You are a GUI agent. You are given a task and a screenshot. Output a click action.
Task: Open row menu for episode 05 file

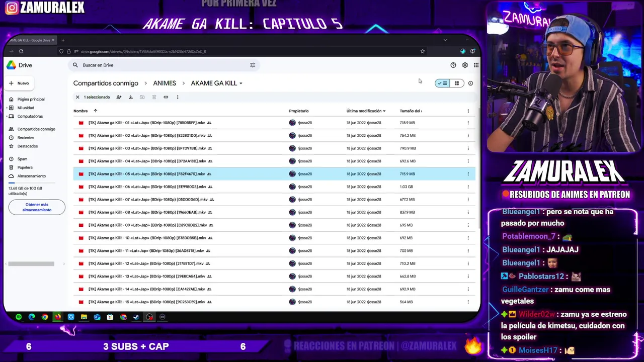(468, 174)
